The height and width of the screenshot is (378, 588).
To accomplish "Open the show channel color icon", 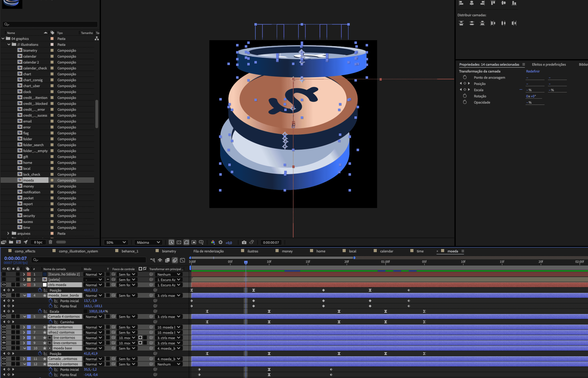I will [213, 242].
